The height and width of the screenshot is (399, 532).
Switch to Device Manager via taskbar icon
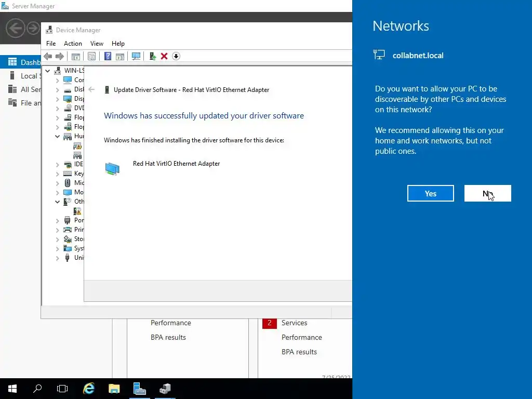tap(165, 389)
